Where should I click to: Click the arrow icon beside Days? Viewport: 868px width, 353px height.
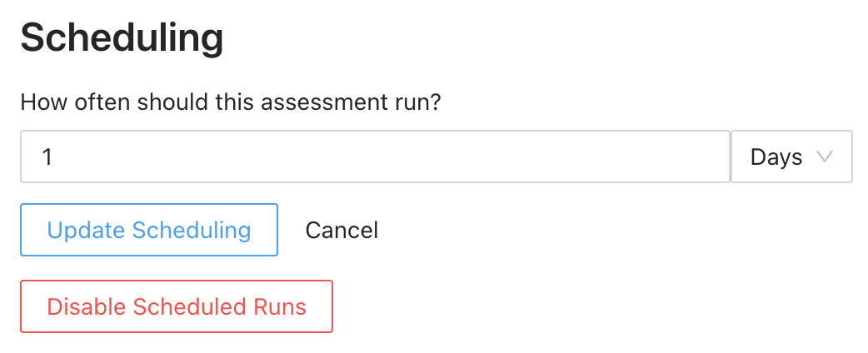pos(825,157)
